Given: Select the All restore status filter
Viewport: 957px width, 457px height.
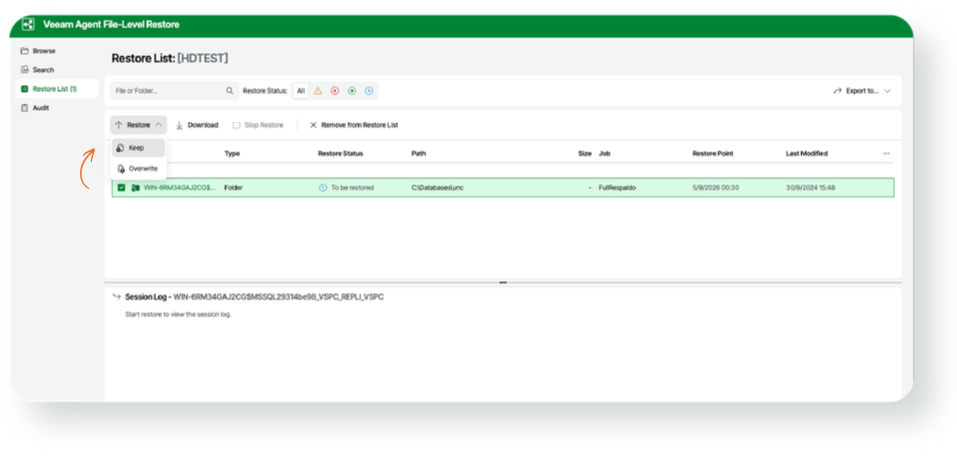Looking at the screenshot, I should (301, 91).
